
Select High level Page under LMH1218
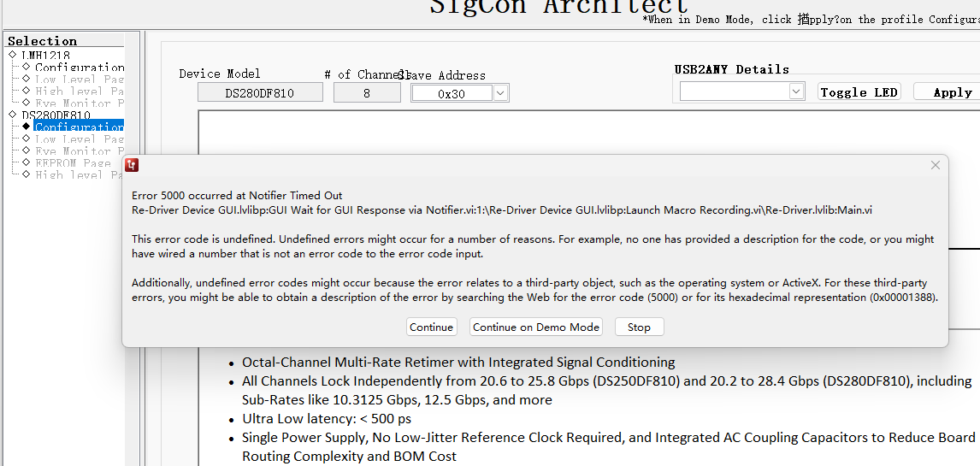click(x=79, y=91)
